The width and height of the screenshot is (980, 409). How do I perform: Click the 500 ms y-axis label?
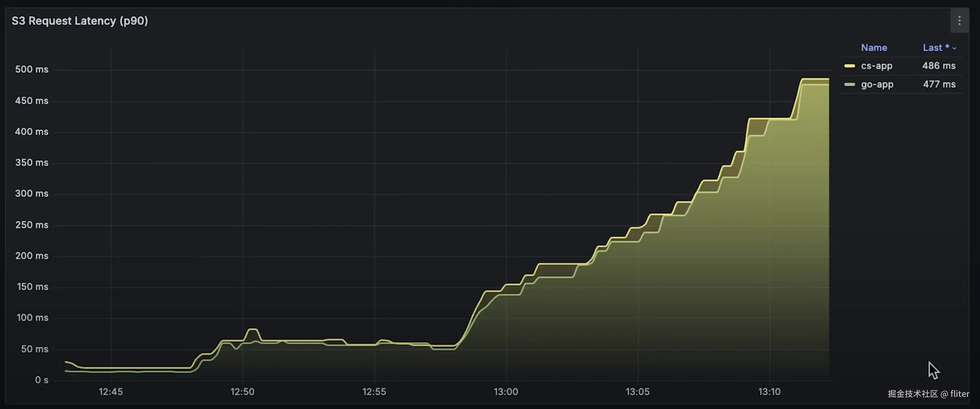point(32,69)
